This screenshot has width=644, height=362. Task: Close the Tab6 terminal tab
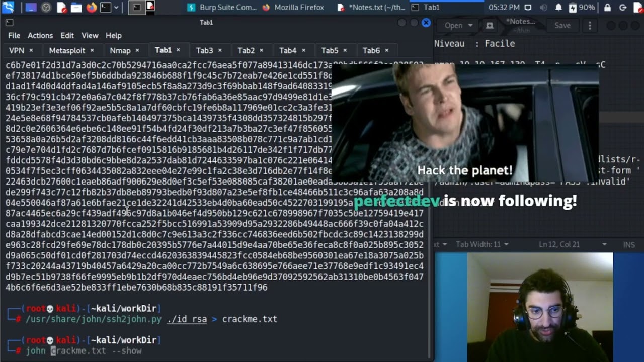pos(386,50)
